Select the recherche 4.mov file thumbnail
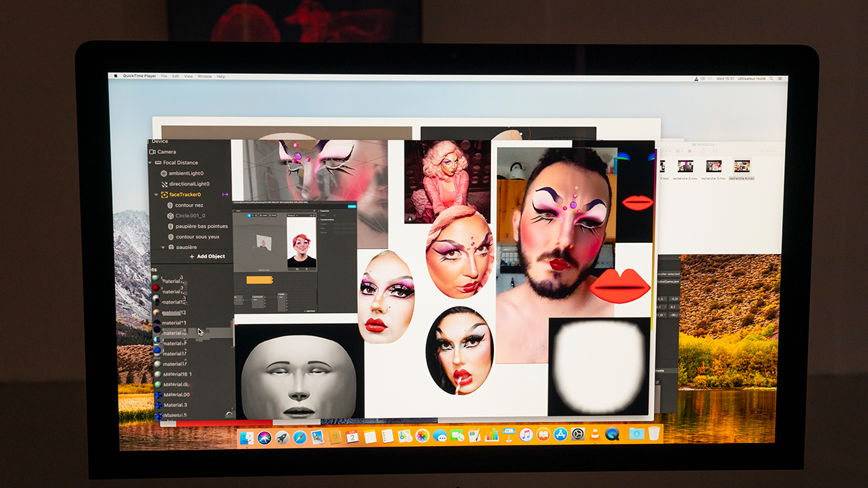Viewport: 868px width, 488px height. [x=741, y=166]
